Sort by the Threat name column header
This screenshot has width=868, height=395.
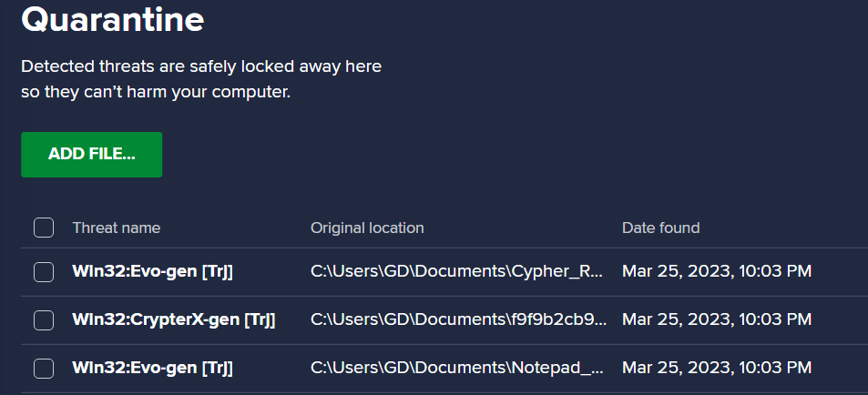117,228
